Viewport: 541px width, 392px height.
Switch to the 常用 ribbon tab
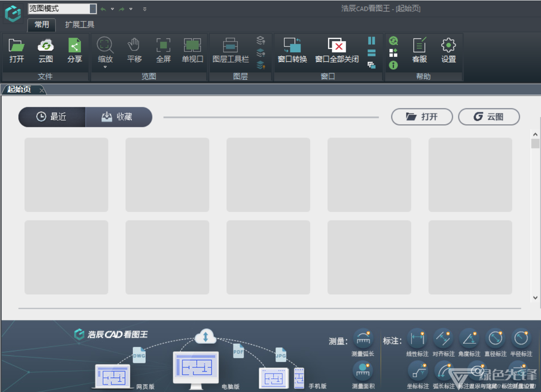tap(42, 25)
